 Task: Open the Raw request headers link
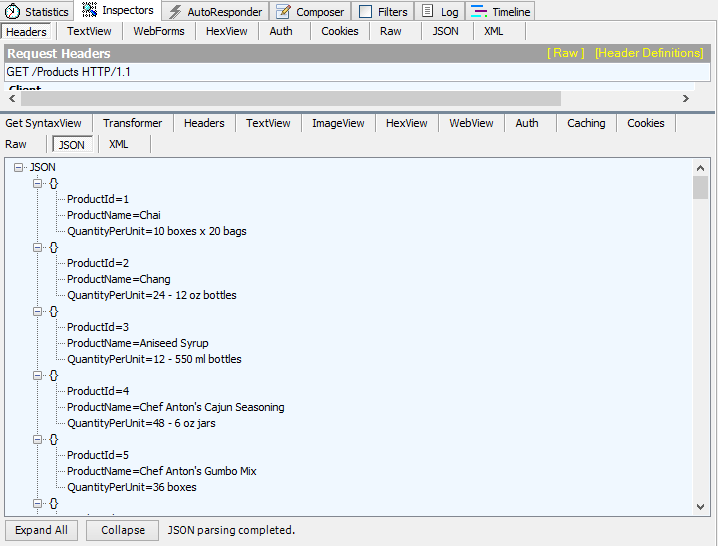tap(565, 53)
